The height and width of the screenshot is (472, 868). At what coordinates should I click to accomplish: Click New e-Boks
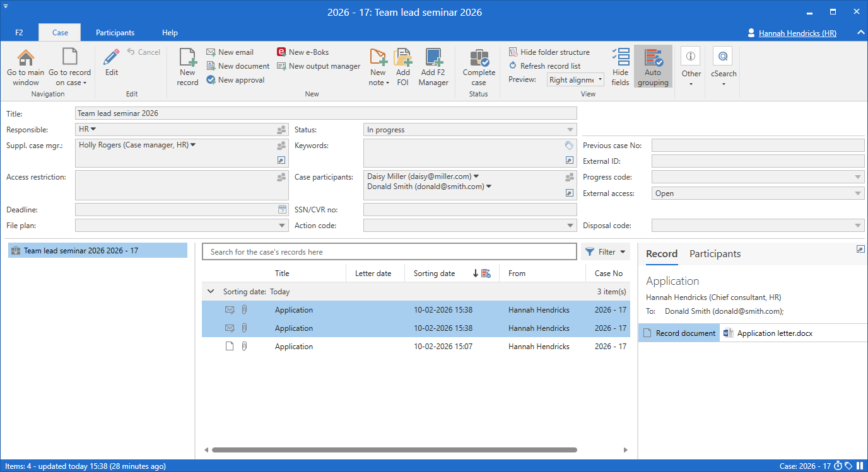tap(303, 52)
